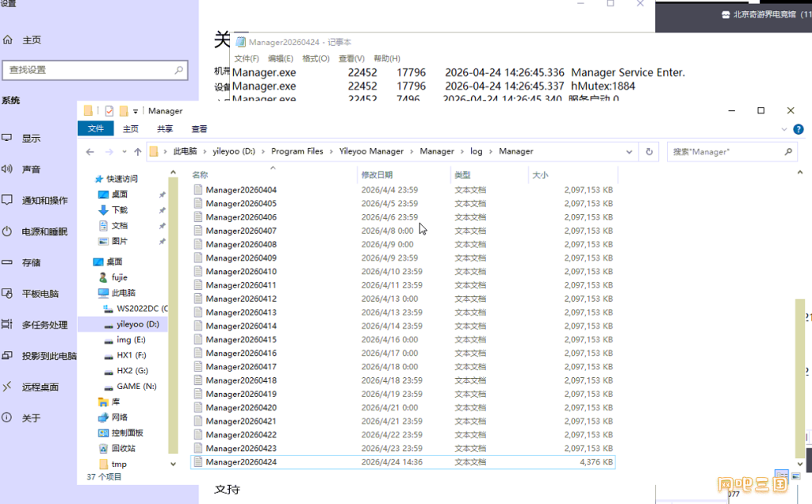Go forward with Explorer forward arrow

pyautogui.click(x=109, y=151)
